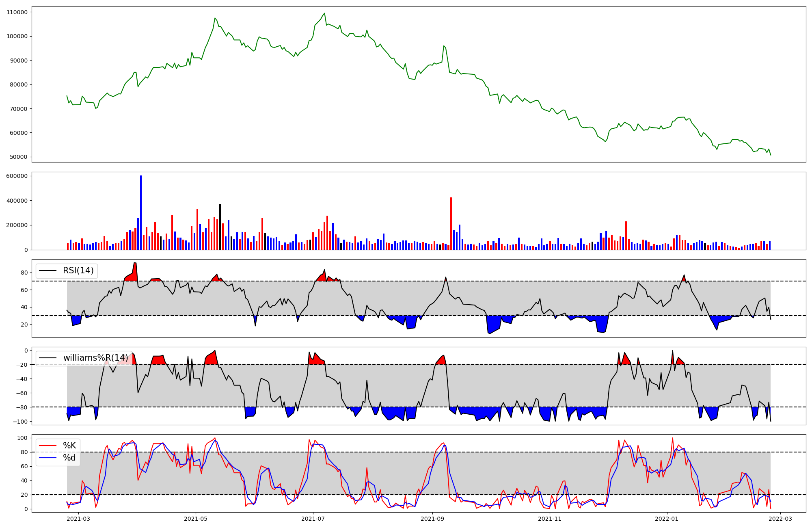812x528 pixels.
Task: Click the 2022-01 x-axis tick label
Action: pos(667,519)
